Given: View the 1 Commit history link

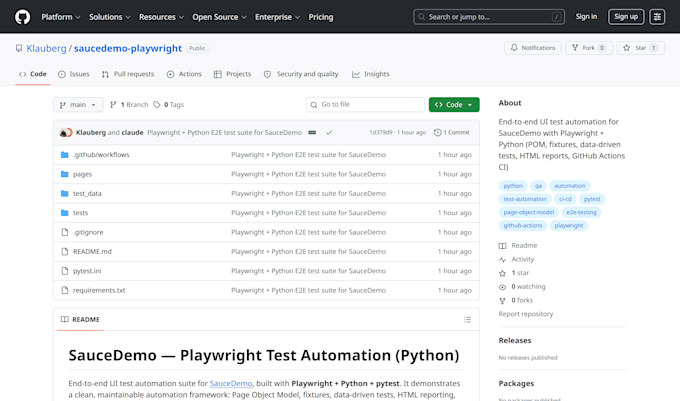Looking at the screenshot, I should click(451, 133).
